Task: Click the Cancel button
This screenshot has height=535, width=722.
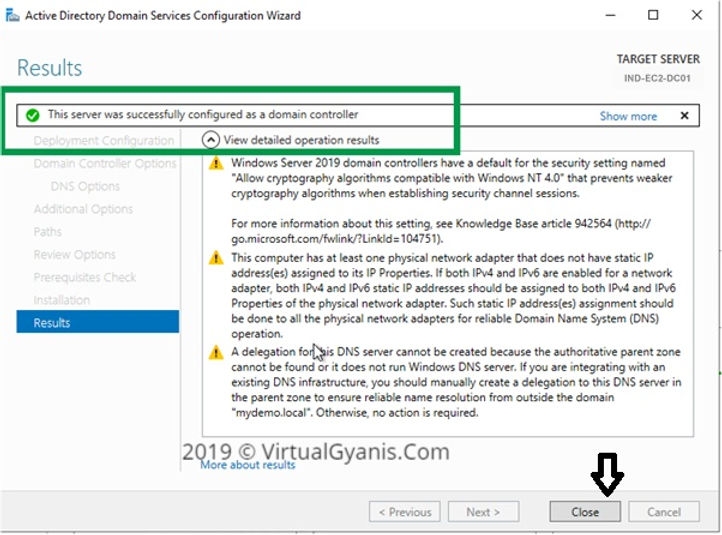Action: coord(664,512)
